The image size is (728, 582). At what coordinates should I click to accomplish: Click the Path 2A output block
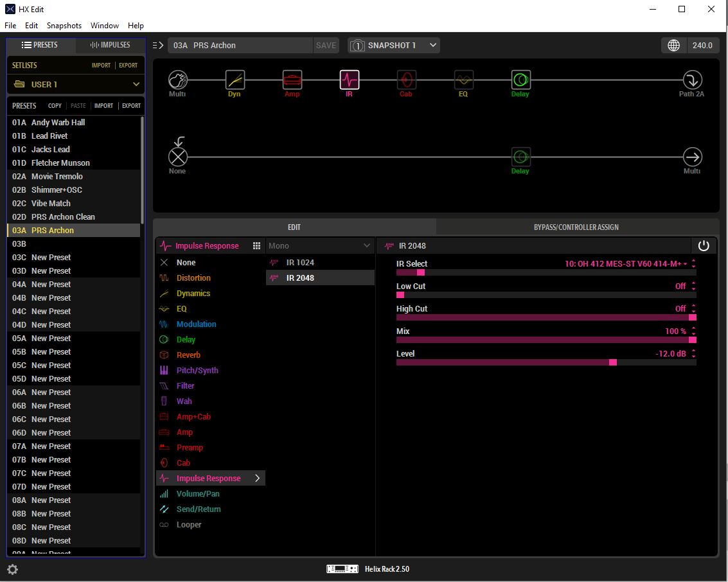tap(692, 80)
